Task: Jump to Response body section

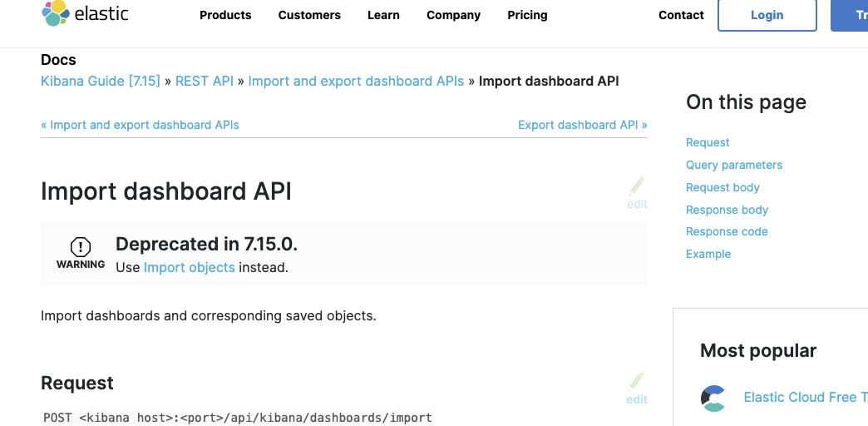Action: click(x=727, y=210)
